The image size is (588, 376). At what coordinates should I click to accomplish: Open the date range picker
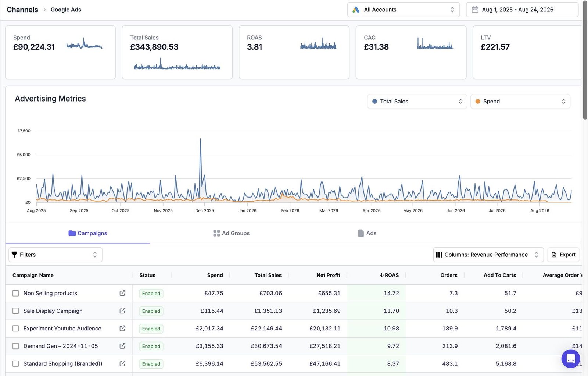[522, 10]
